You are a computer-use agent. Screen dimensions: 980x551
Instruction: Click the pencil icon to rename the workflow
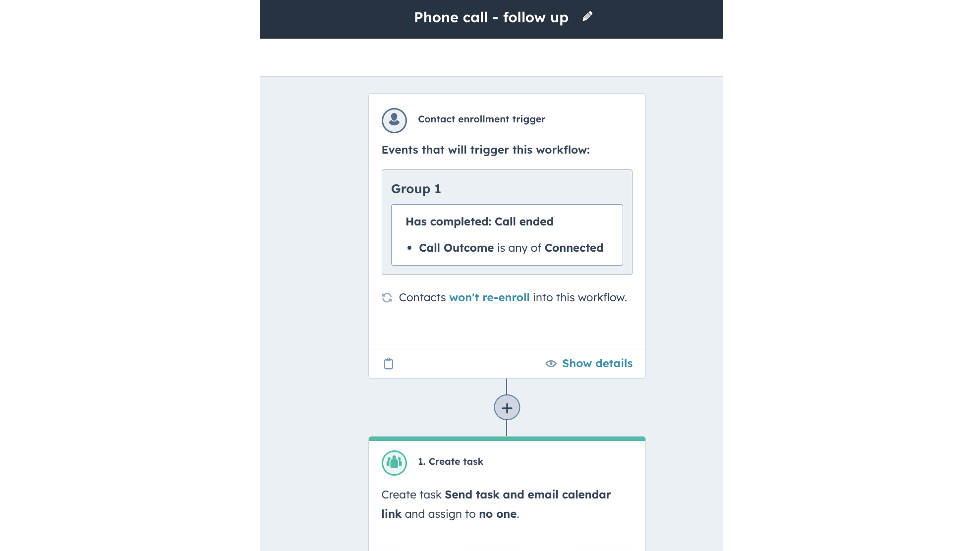tap(587, 16)
